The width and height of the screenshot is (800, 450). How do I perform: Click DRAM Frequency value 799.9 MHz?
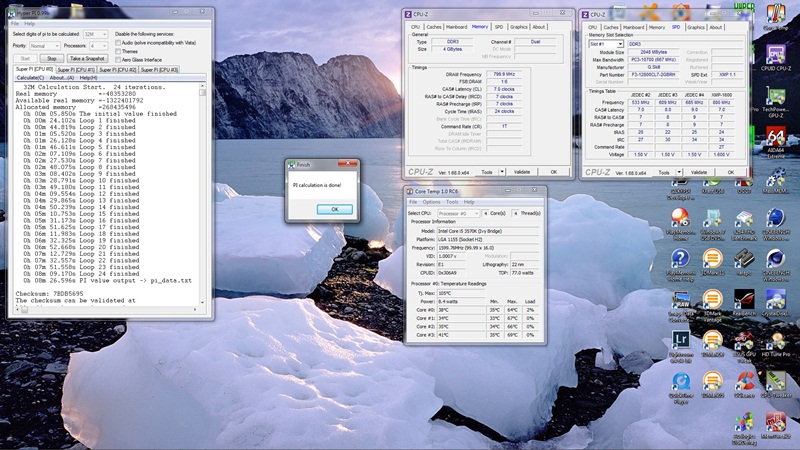[x=504, y=74]
